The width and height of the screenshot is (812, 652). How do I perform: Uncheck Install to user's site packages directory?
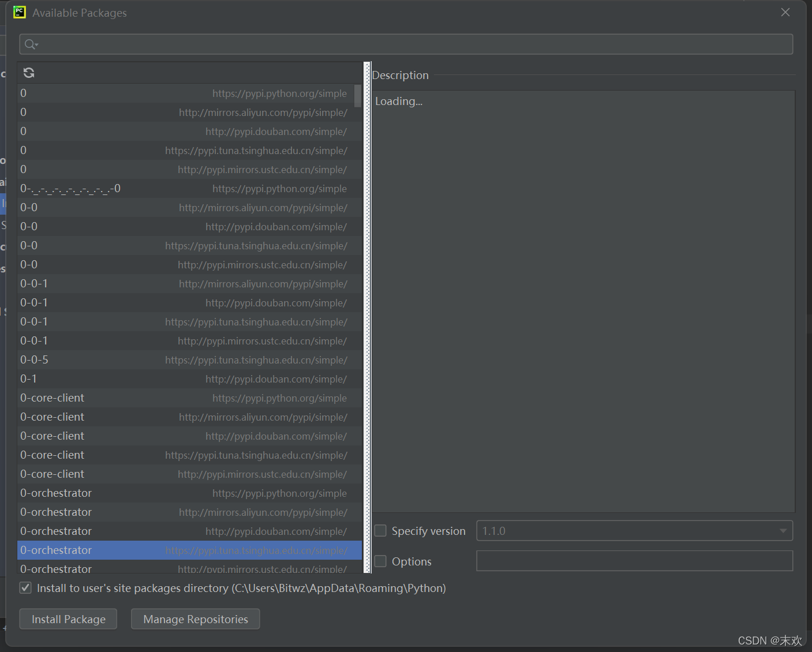[x=25, y=588]
